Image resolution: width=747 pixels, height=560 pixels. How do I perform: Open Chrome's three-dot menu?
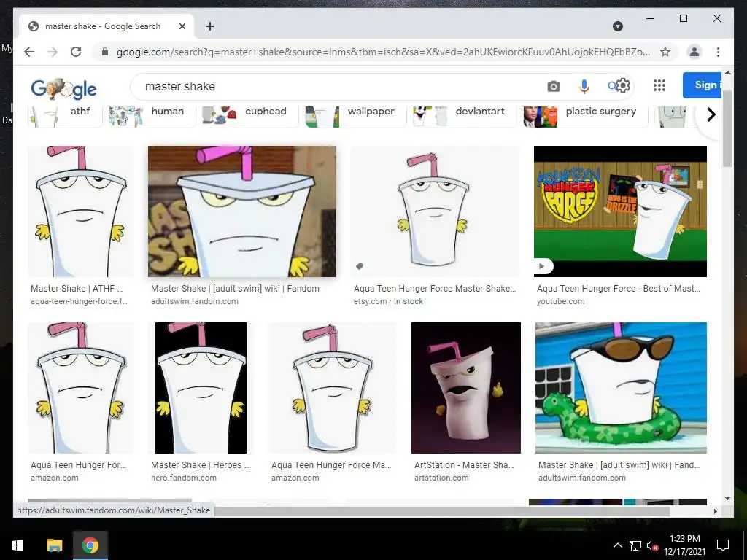pyautogui.click(x=718, y=52)
